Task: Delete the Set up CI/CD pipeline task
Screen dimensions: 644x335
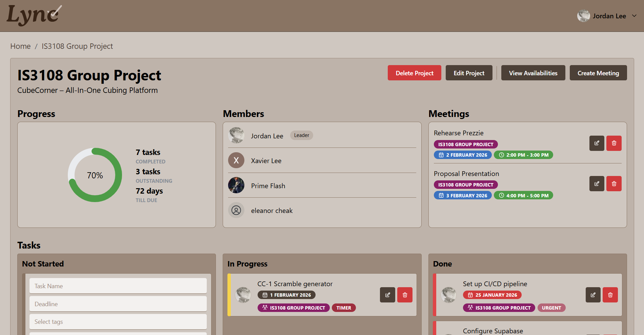Action: [610, 295]
